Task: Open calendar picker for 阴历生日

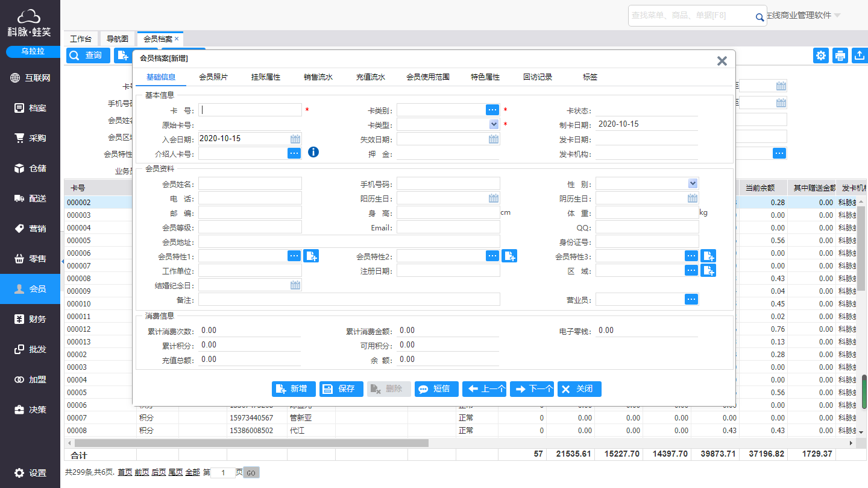Action: pos(693,198)
